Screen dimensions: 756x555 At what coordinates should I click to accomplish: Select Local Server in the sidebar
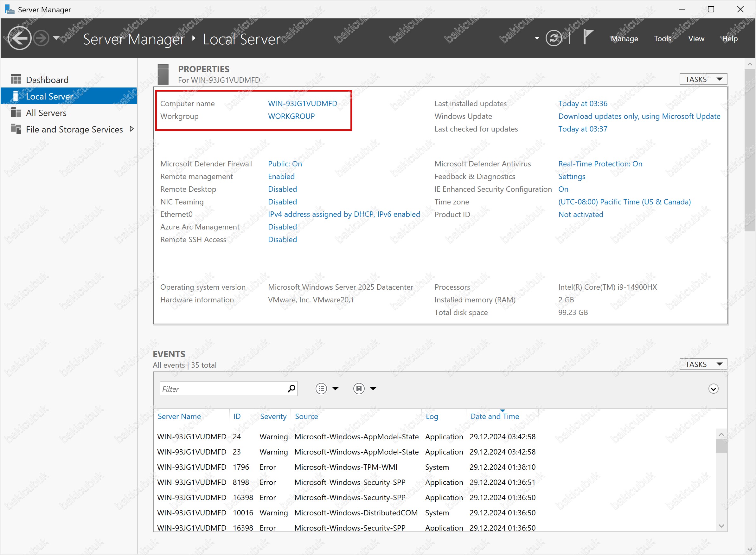69,96
